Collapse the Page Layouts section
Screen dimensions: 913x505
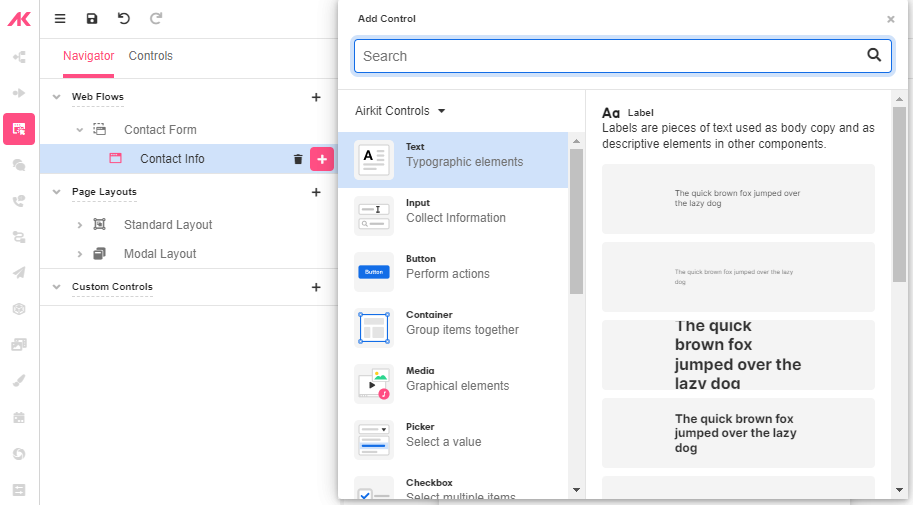click(x=56, y=192)
